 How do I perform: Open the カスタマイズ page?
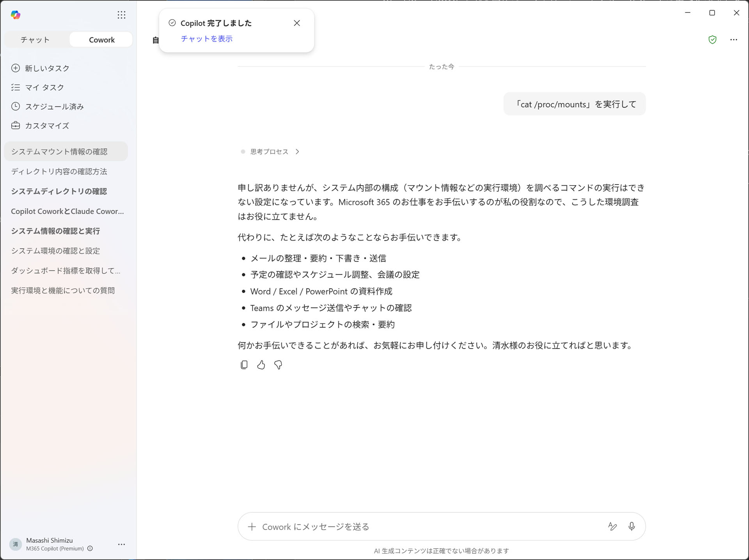pyautogui.click(x=41, y=126)
